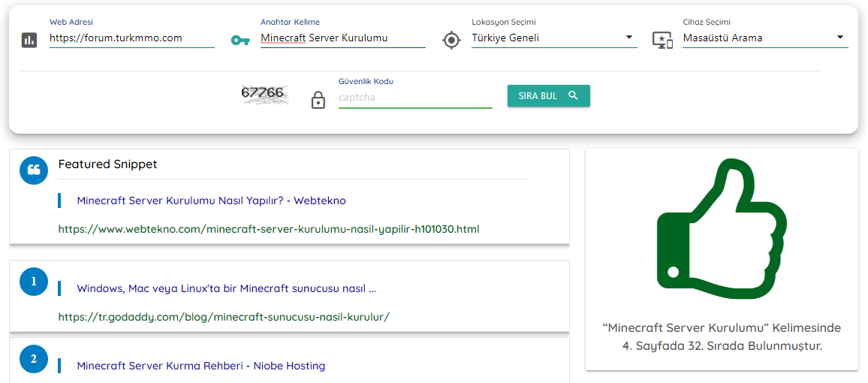Click the blue number 2 result badge
Image resolution: width=868 pixels, height=383 pixels.
click(x=34, y=359)
